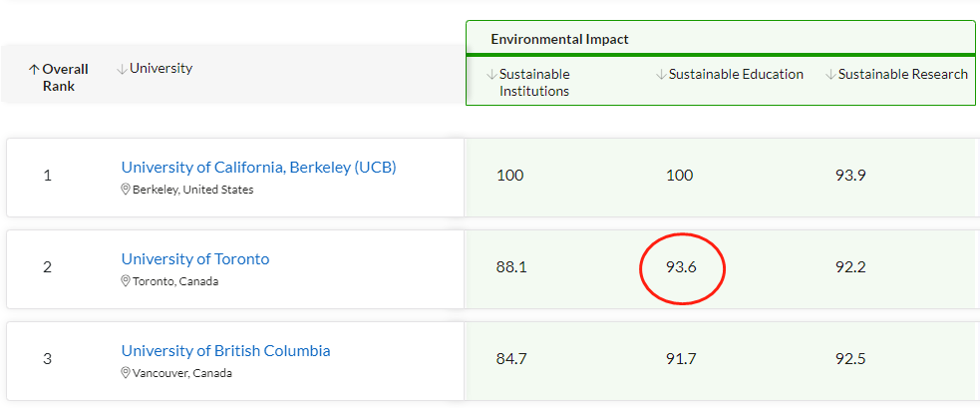Click UBC's Sustainable Research score 92.5
The width and height of the screenshot is (980, 409).
click(850, 359)
